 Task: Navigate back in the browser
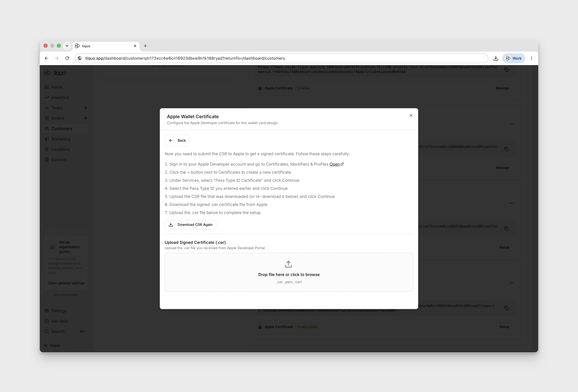47,58
